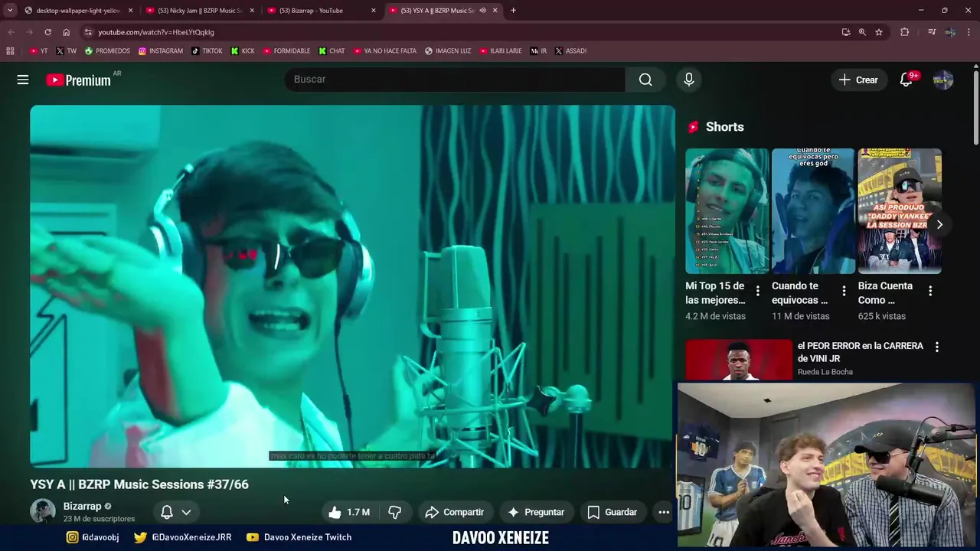Open the browser profile icon in toolbar

[x=950, y=32]
